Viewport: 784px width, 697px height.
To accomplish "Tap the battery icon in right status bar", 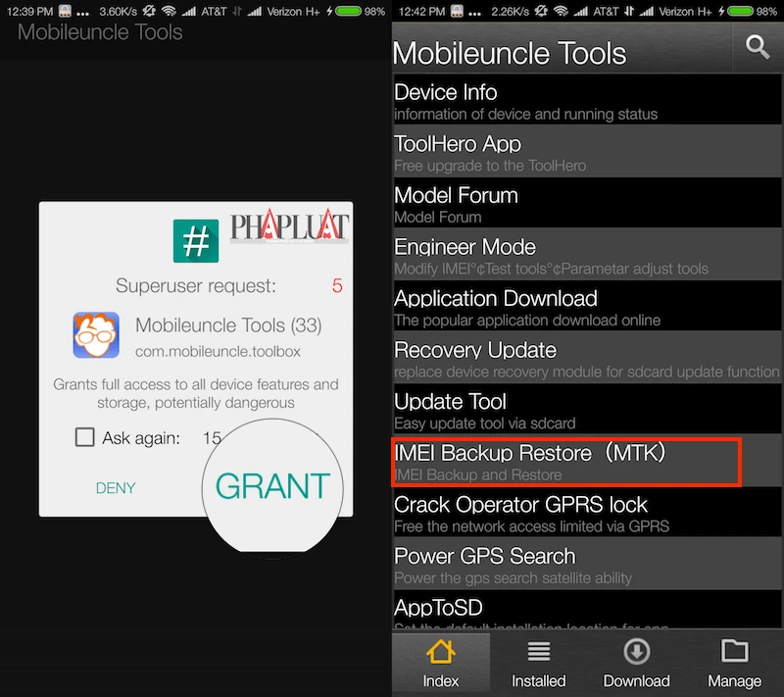I will click(x=735, y=11).
